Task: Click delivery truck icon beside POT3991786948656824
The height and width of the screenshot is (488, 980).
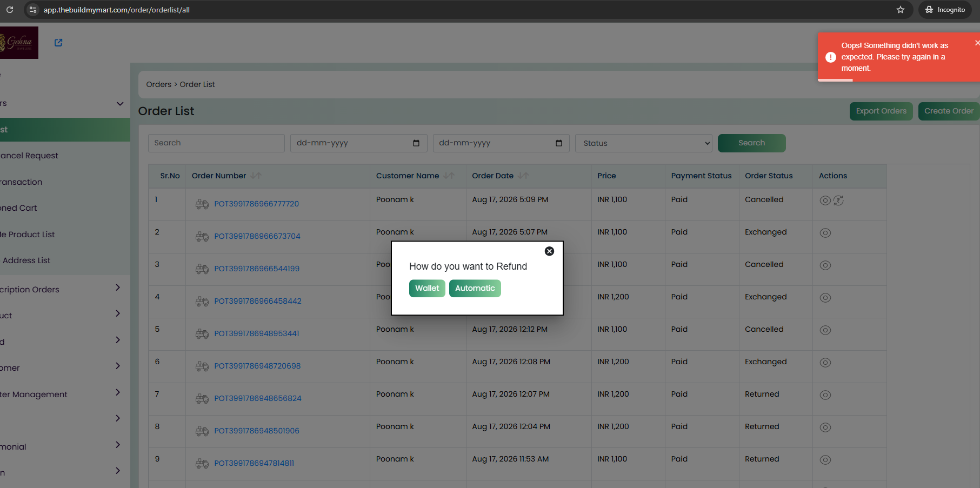Action: tap(202, 399)
